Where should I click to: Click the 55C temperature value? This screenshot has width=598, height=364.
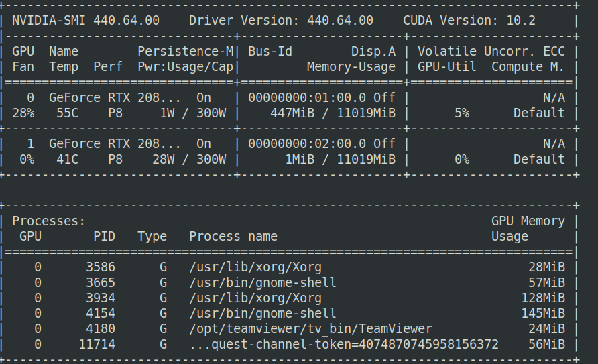tap(68, 113)
